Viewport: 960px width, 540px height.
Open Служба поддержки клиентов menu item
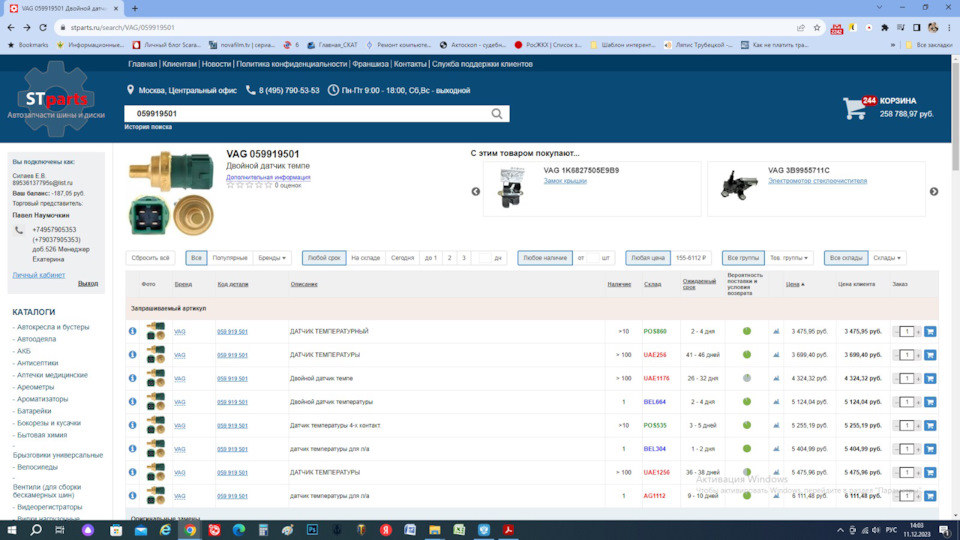point(482,64)
